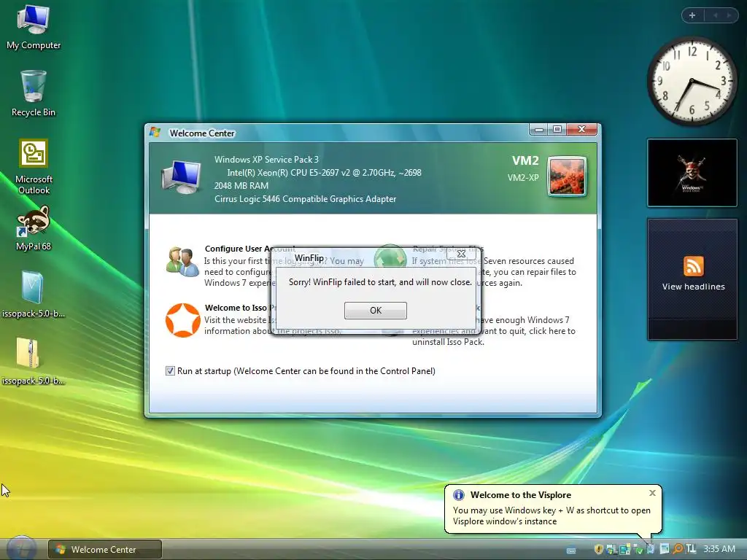Viewport: 747px width, 560px height.
Task: Click the sidebar previous gadgets arrow
Action: pyautogui.click(x=715, y=15)
